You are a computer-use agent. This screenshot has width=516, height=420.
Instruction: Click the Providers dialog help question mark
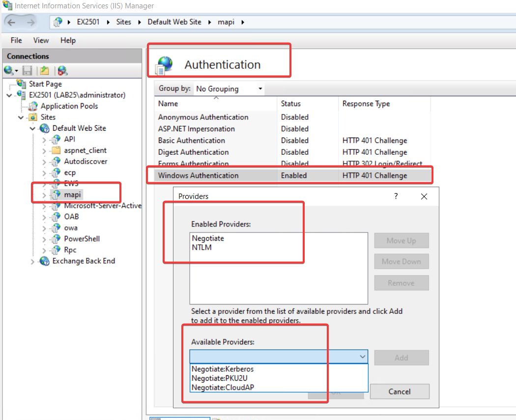click(x=396, y=196)
